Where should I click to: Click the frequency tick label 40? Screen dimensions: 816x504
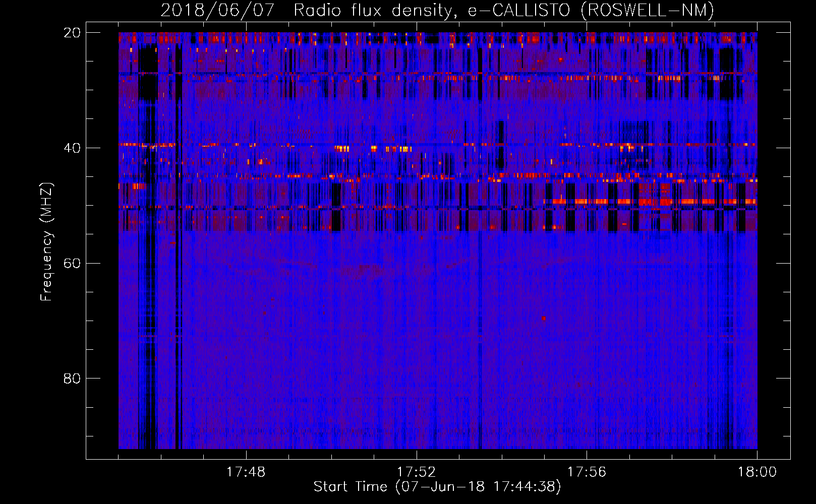coord(72,148)
